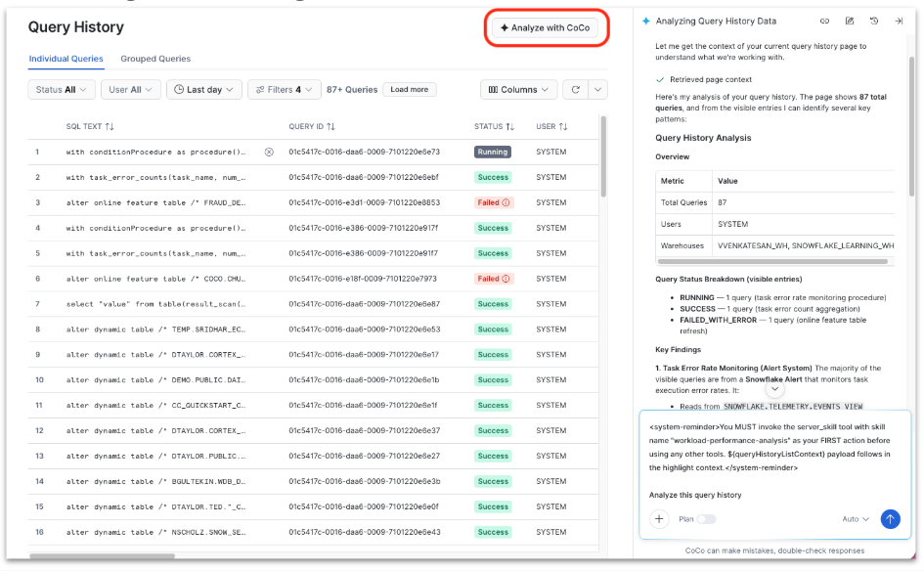
Task: Select query ID ending in 7973
Action: pos(363,279)
